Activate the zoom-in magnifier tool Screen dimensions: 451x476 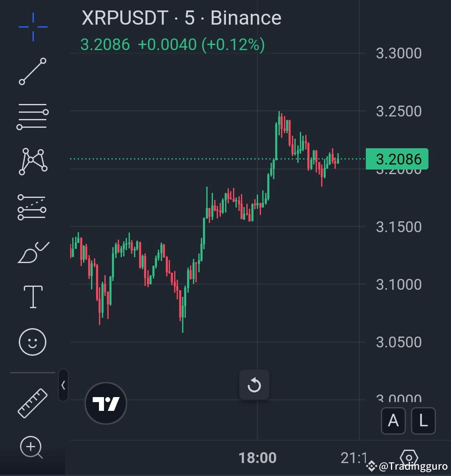(x=33, y=447)
